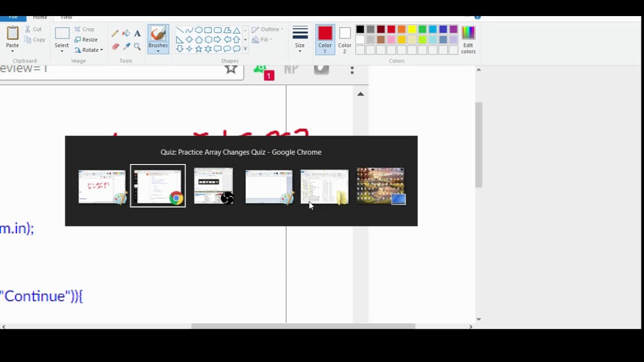Click the Paint vertical scrollbar thumb
The height and width of the screenshot is (362, 644).
(478, 145)
